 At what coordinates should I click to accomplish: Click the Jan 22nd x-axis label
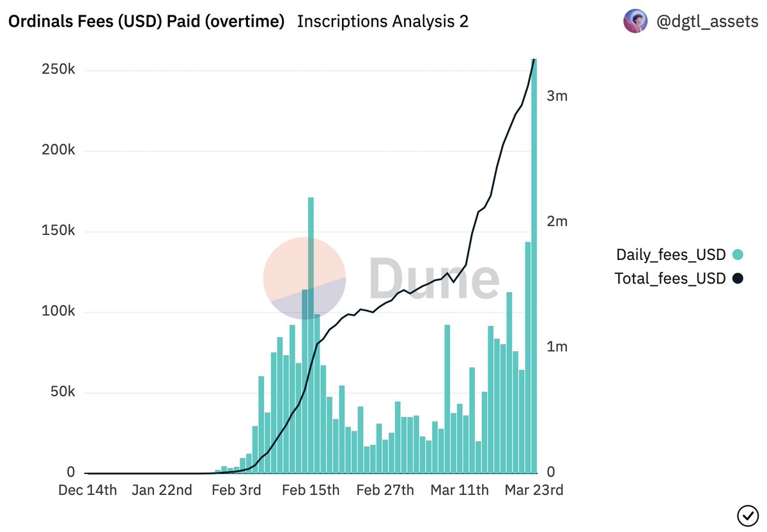point(162,490)
